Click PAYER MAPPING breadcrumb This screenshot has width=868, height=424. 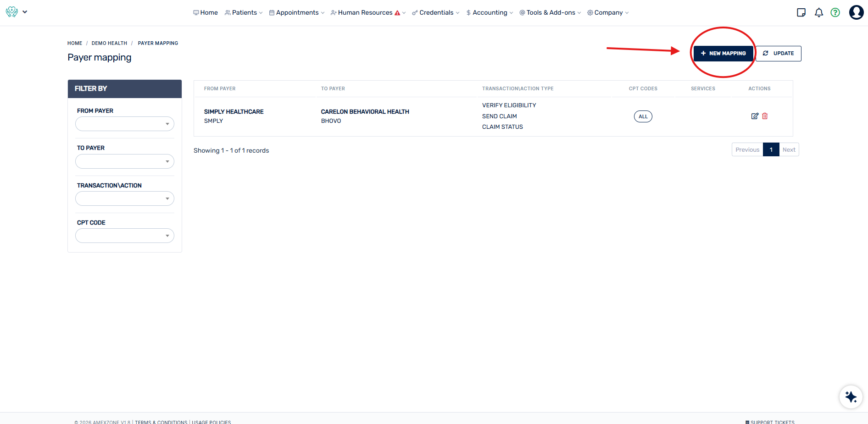click(x=158, y=43)
